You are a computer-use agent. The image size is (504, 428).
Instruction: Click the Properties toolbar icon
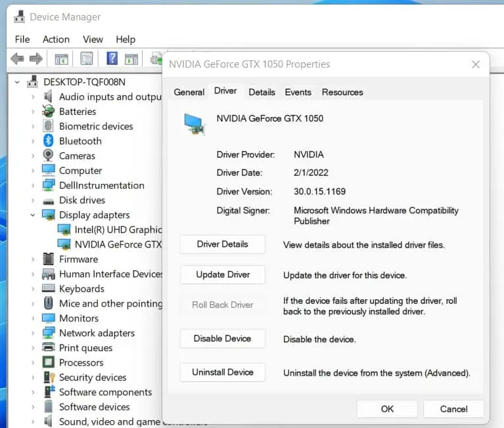(x=87, y=59)
